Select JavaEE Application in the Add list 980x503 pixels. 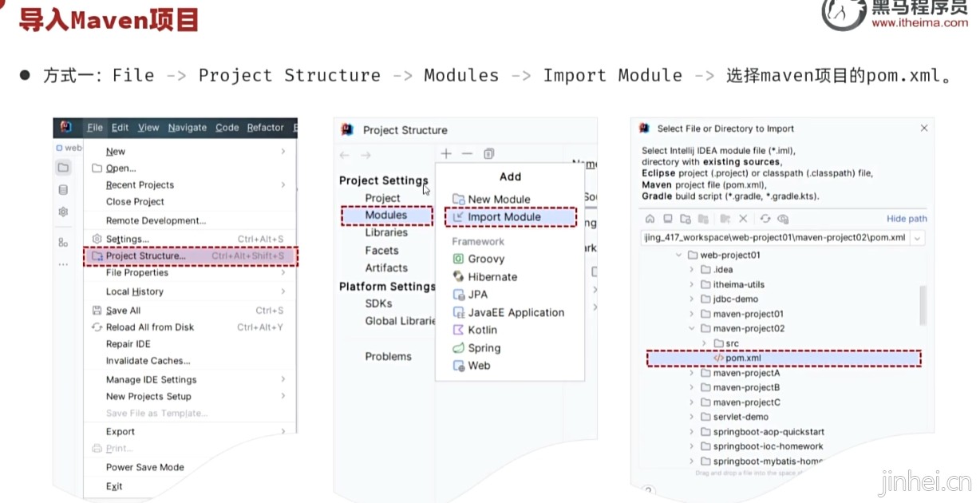[516, 313]
